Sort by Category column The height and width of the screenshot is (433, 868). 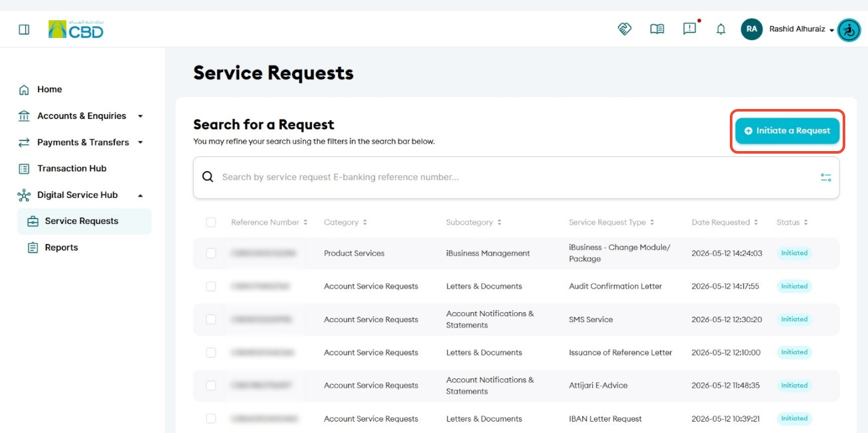[x=365, y=223]
